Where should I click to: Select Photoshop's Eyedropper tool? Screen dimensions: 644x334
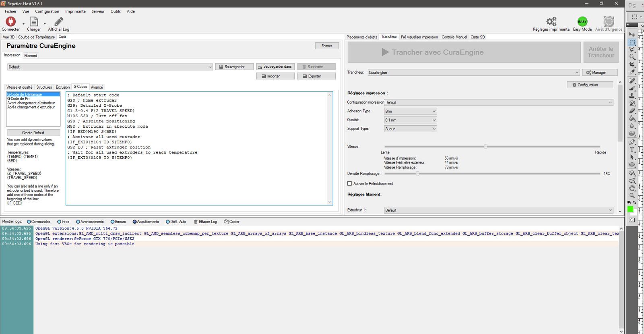632,72
